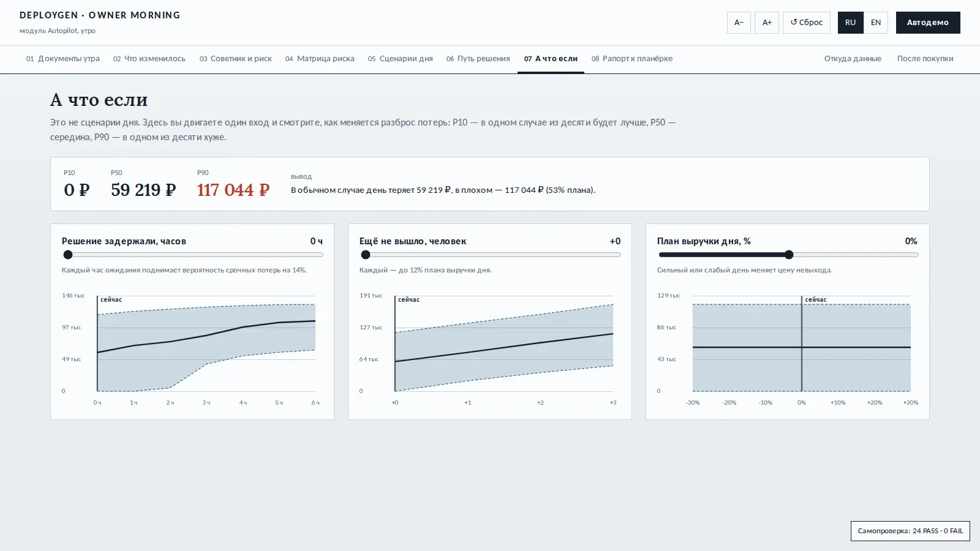Click the Решение задержали slider handle
Image resolution: width=980 pixels, height=551 pixels.
coord(68,255)
